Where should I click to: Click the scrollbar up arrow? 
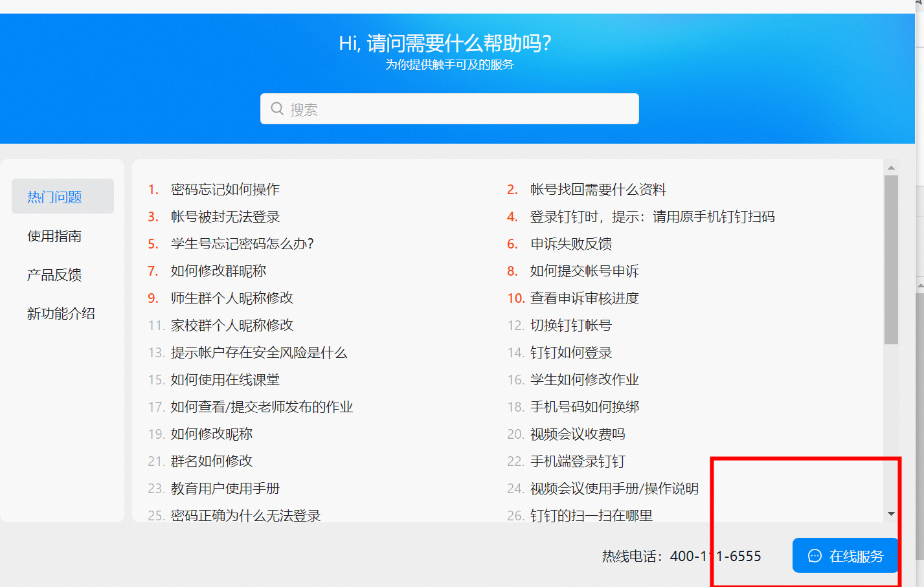(x=891, y=168)
